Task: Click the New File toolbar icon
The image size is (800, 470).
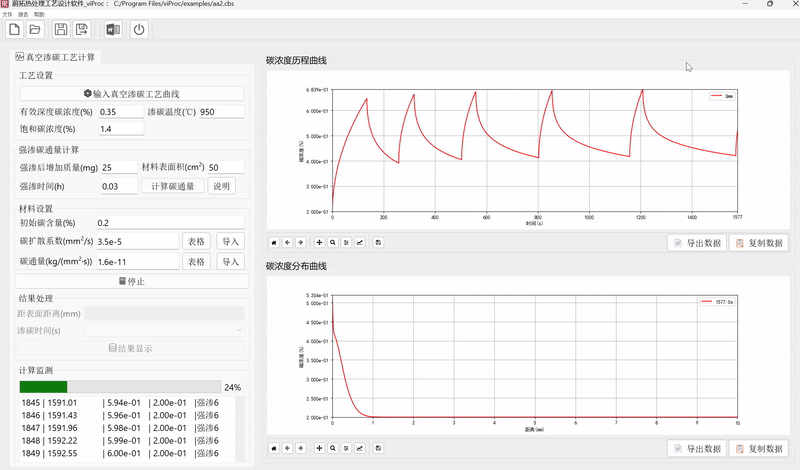Action: pos(15,30)
